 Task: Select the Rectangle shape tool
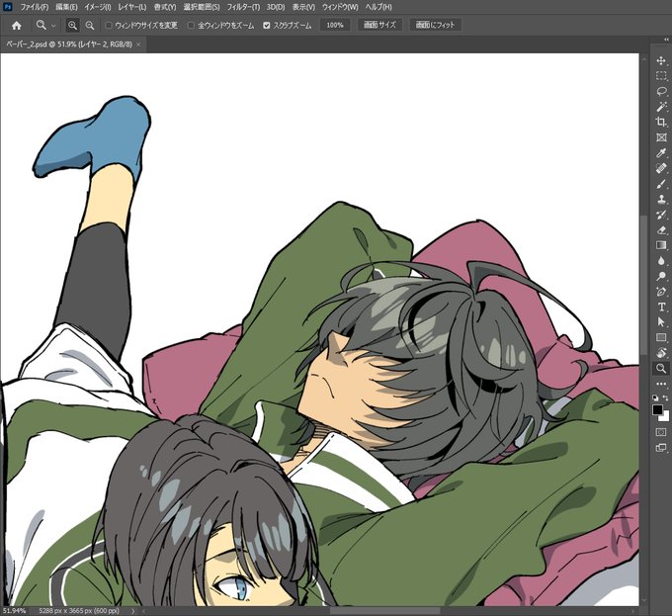coord(661,337)
